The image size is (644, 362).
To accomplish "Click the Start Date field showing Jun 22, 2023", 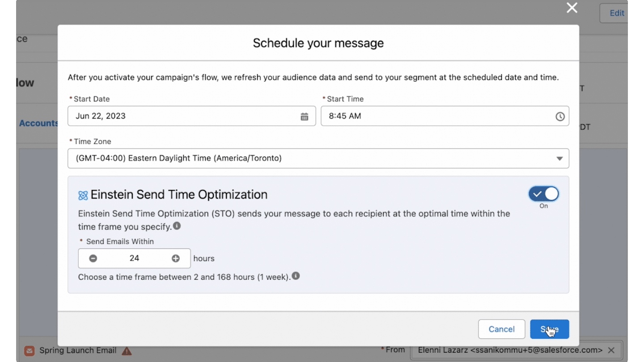I will tap(192, 116).
